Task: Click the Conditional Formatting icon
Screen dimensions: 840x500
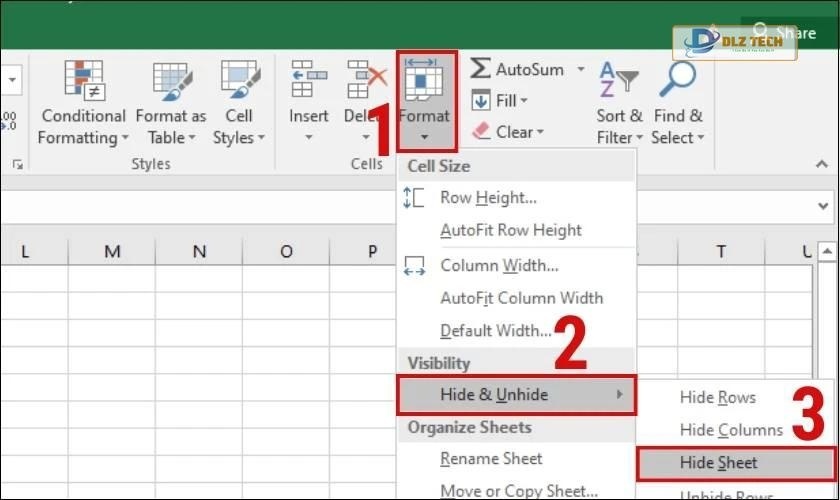Action: pyautogui.click(x=84, y=80)
